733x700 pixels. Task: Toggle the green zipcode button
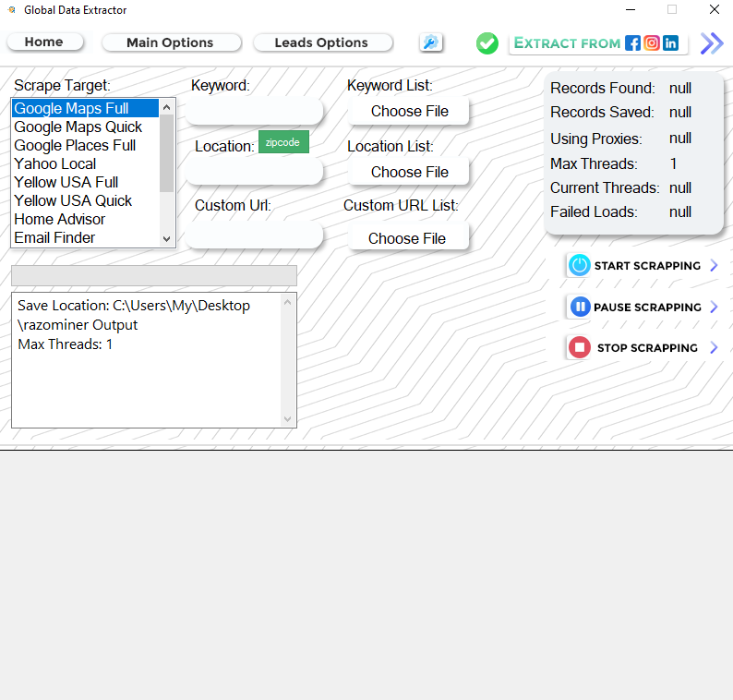pos(283,141)
